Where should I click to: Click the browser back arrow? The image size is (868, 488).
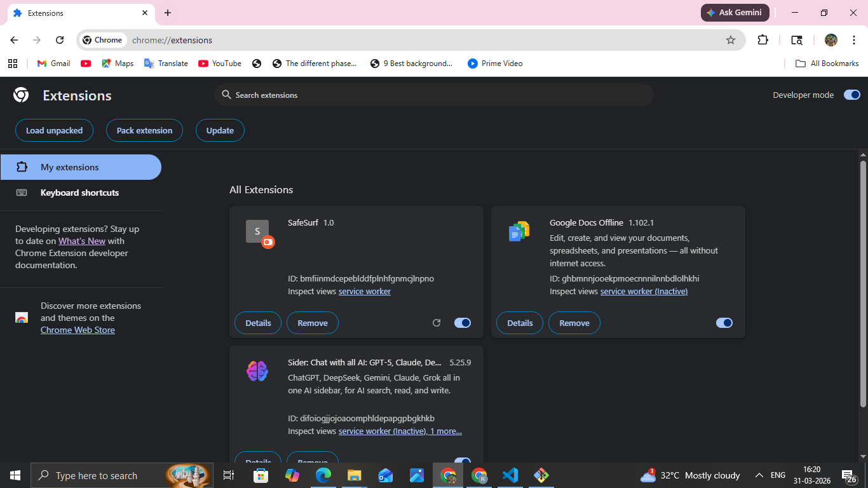[x=14, y=40]
